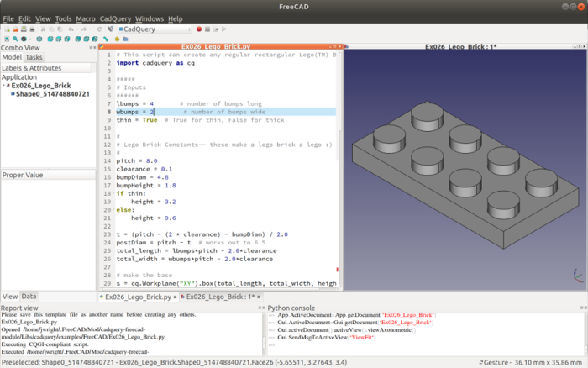588x368 pixels.
Task: Click the Print icon in toolbar
Action: point(34,29)
